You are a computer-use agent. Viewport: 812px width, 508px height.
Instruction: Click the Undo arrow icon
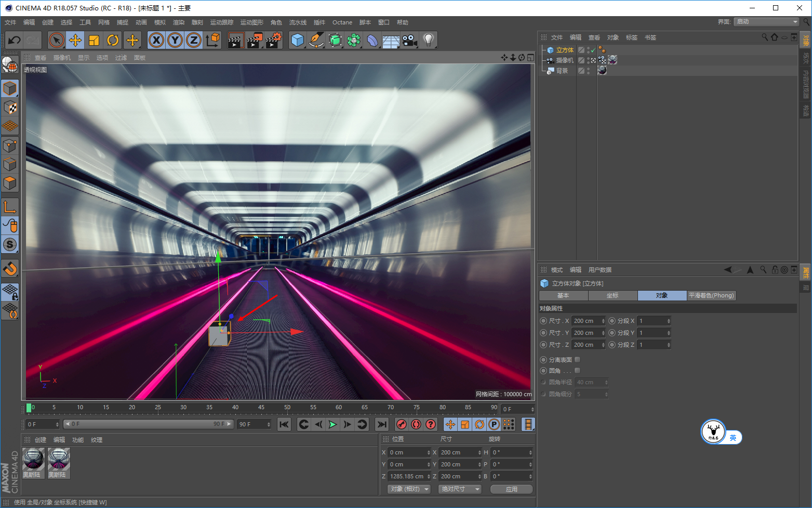(15, 40)
